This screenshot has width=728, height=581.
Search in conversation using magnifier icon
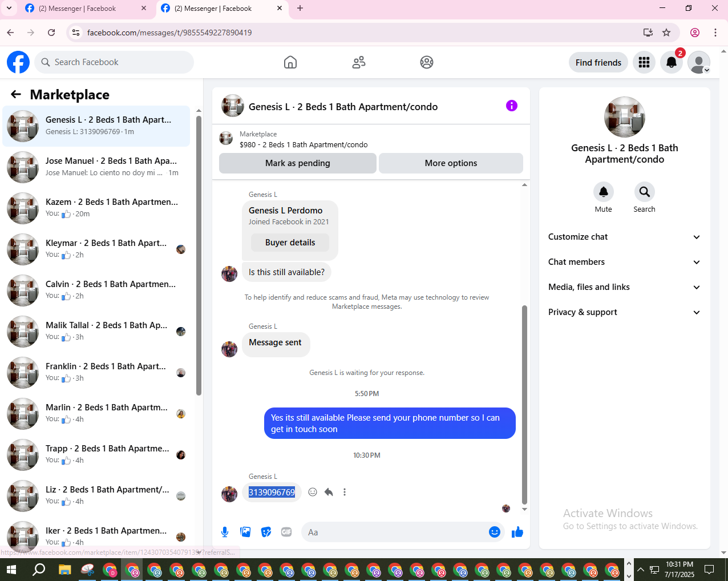645,192
